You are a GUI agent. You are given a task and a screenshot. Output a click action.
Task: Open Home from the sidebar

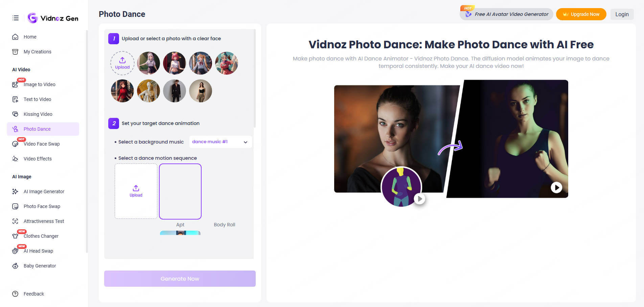(43, 37)
